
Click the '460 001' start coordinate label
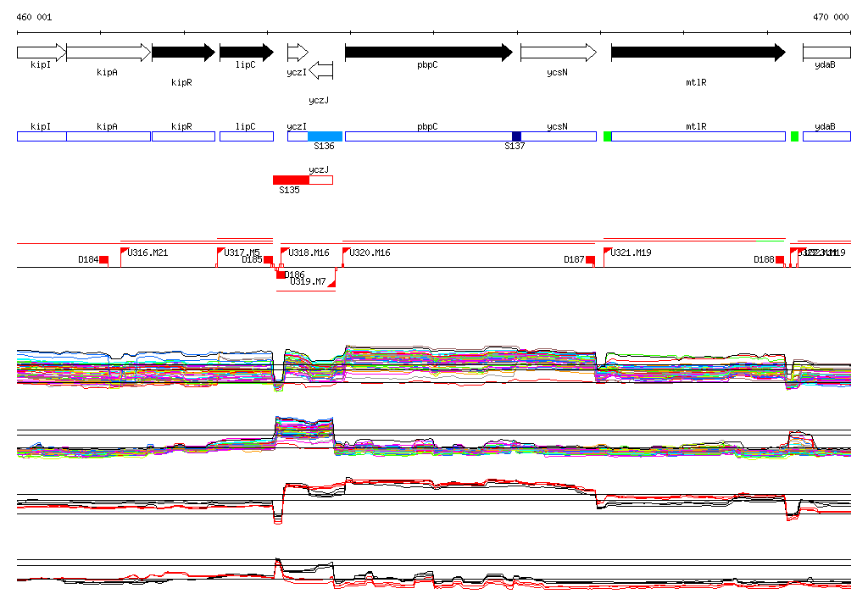pos(34,17)
